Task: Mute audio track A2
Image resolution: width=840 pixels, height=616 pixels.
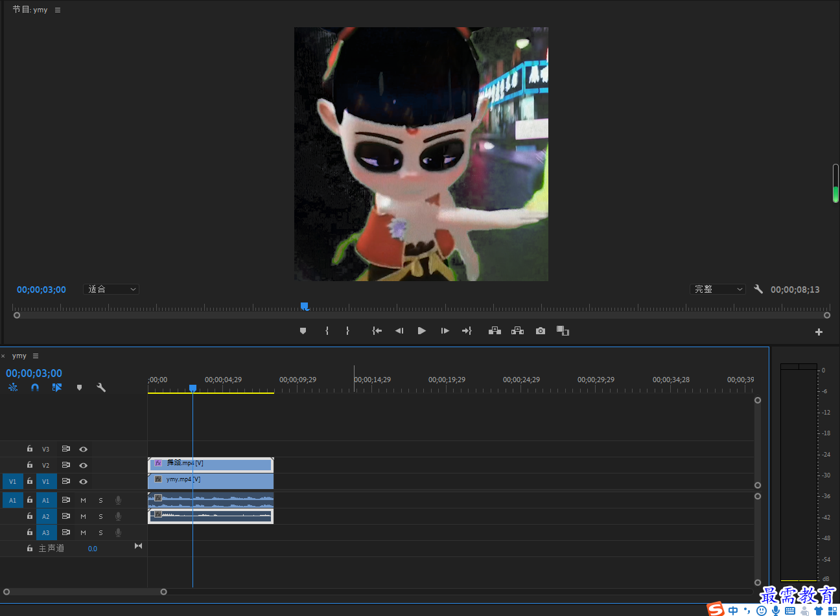Action: tap(83, 516)
